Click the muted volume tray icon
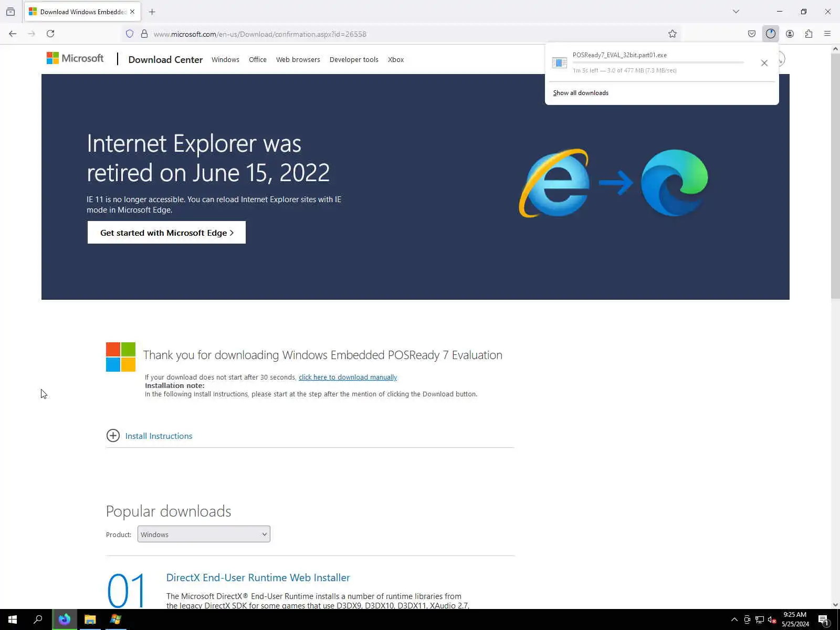The image size is (840, 630). (x=772, y=619)
